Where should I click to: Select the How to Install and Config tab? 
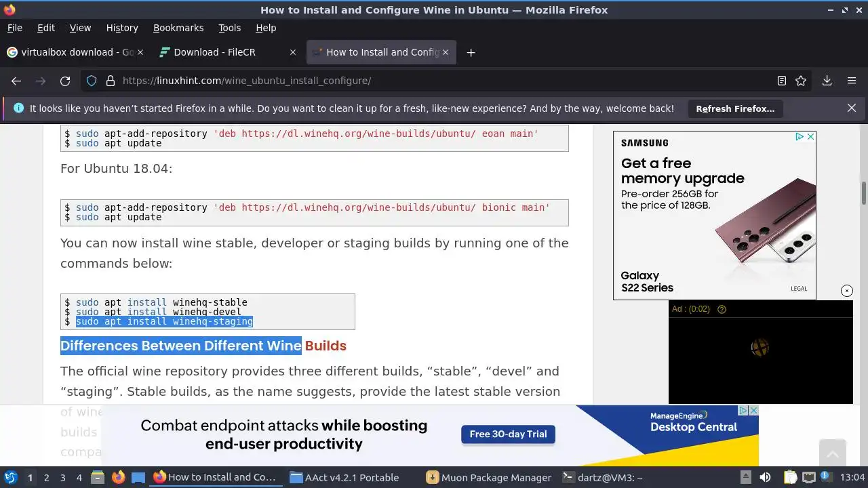click(x=381, y=52)
